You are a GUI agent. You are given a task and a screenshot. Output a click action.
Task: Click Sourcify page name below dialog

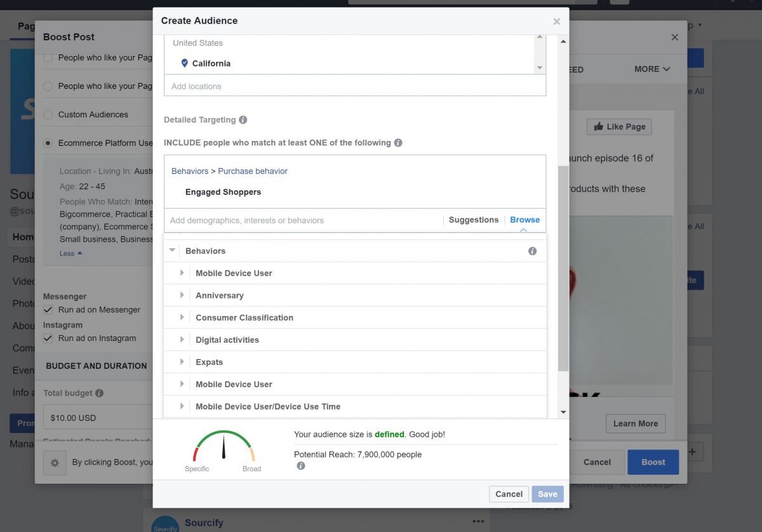point(204,523)
